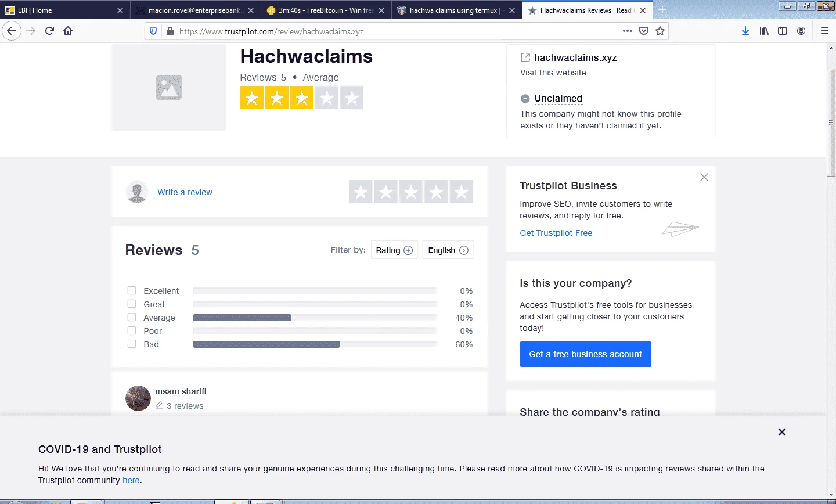Close the FreeBitco.in tab

(x=381, y=10)
